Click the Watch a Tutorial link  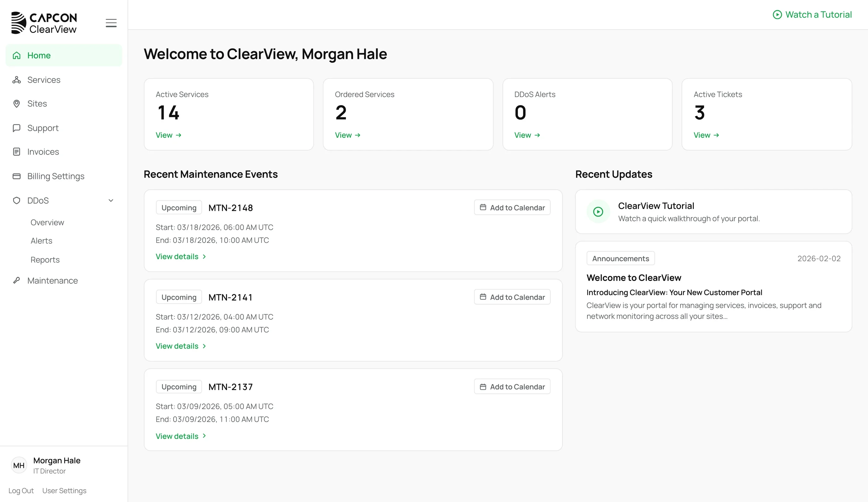pos(812,15)
